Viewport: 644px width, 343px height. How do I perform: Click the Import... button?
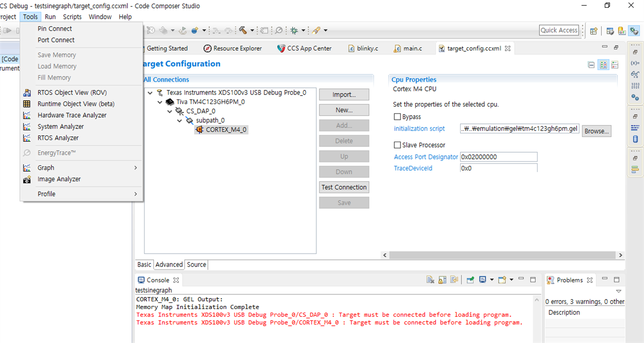click(x=344, y=95)
